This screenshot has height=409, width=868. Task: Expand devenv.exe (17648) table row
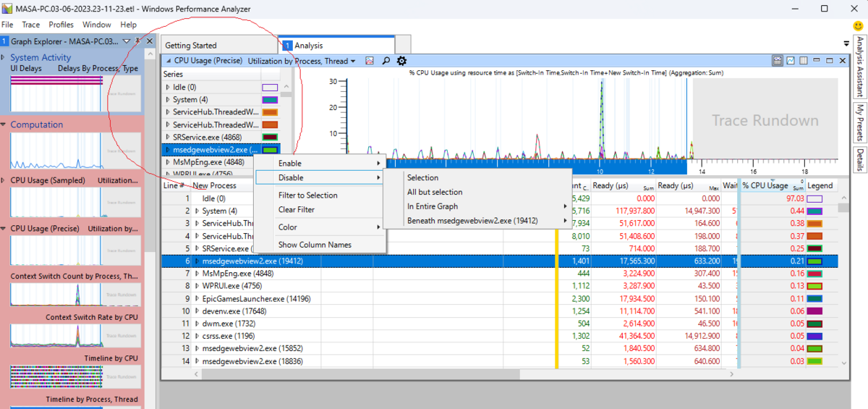197,311
